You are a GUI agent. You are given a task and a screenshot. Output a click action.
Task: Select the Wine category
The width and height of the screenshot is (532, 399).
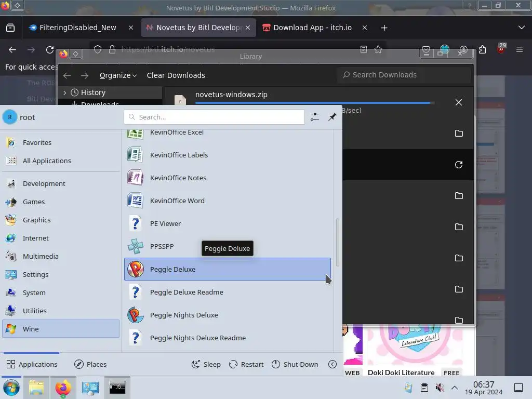coord(61,329)
